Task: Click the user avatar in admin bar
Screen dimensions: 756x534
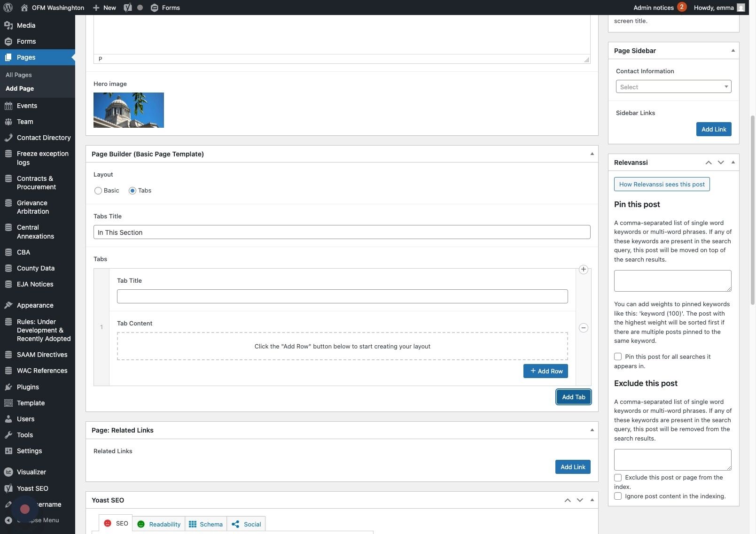Action: (741, 8)
